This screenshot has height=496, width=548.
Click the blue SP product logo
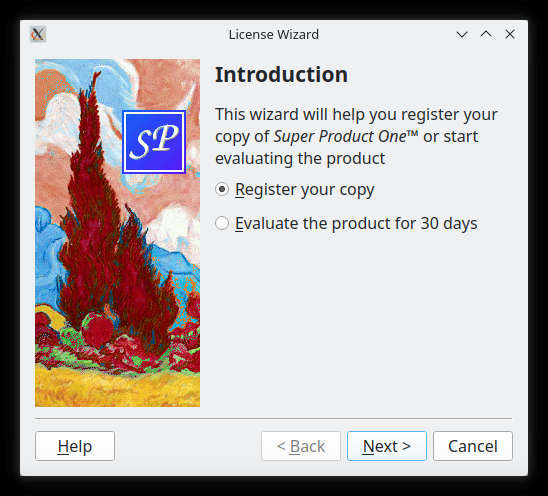coord(154,142)
